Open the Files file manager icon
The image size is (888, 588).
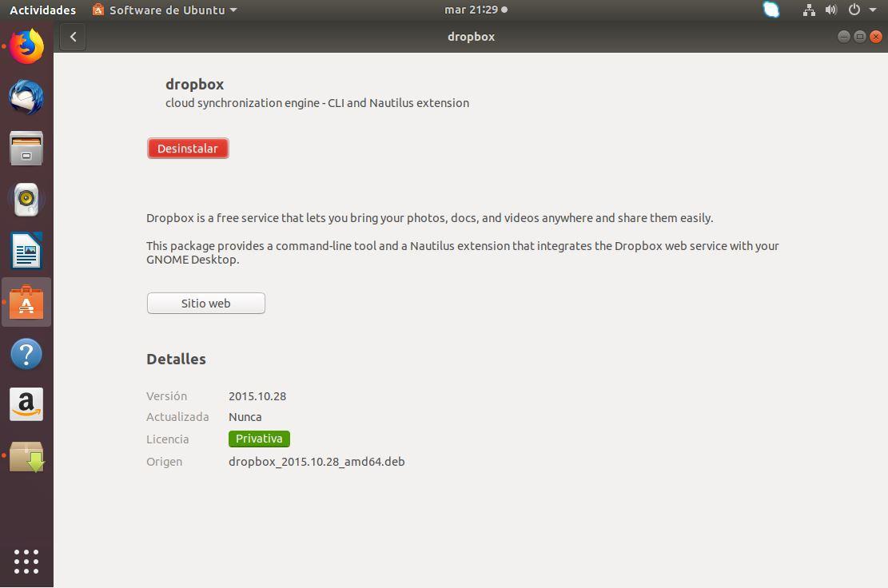(x=26, y=148)
